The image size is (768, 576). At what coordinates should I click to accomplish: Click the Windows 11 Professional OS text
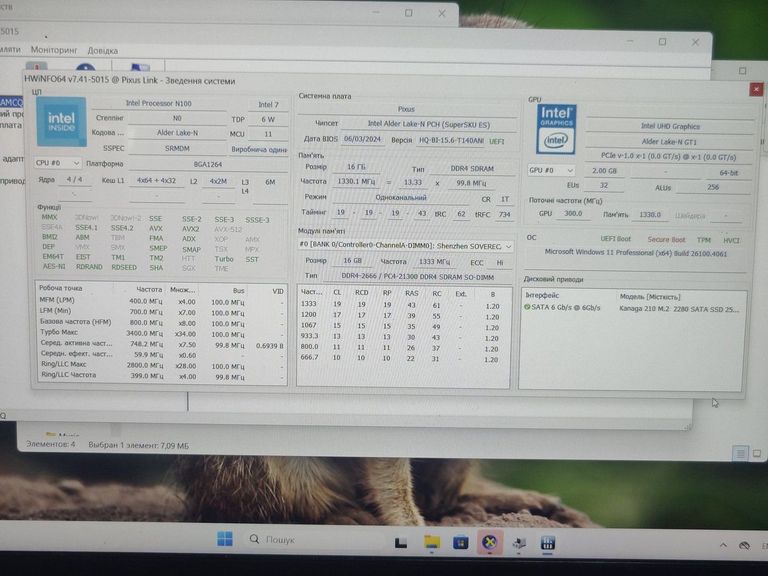636,253
